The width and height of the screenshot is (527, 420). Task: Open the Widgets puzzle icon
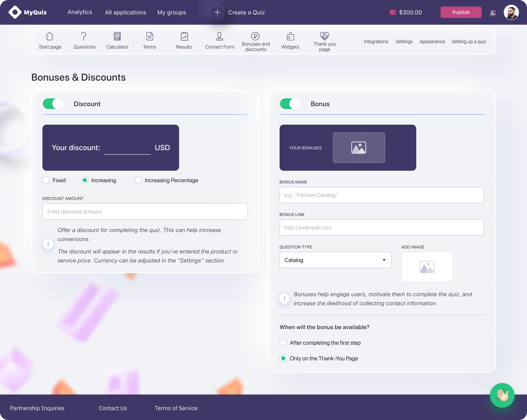[290, 36]
